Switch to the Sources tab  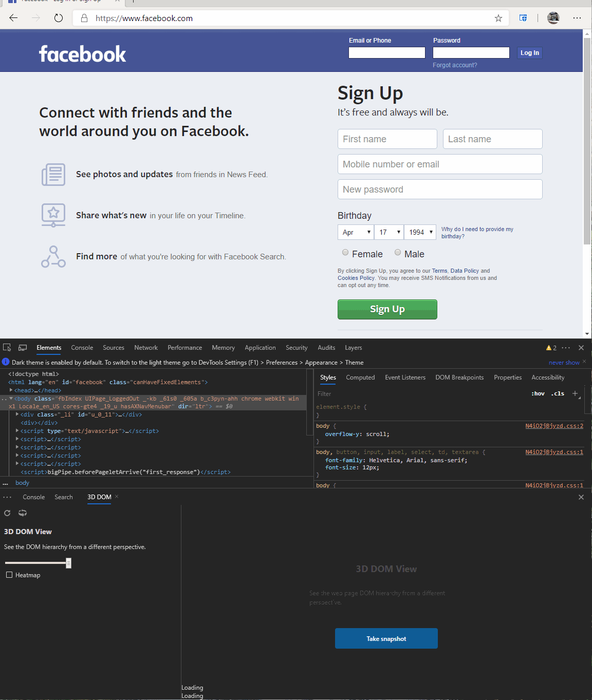[114, 348]
